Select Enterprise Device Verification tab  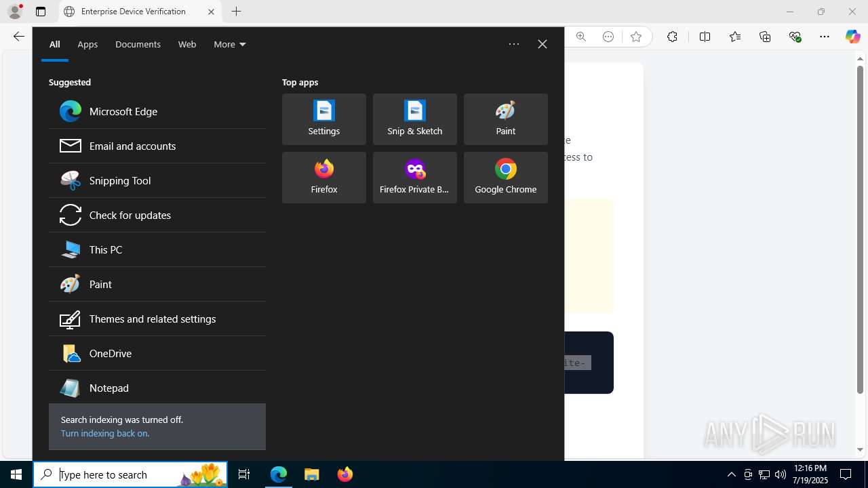140,12
